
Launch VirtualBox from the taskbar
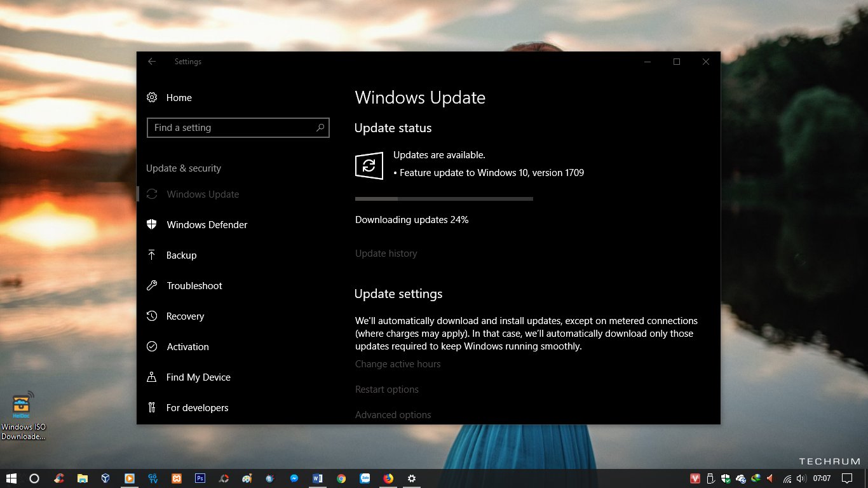(x=105, y=478)
